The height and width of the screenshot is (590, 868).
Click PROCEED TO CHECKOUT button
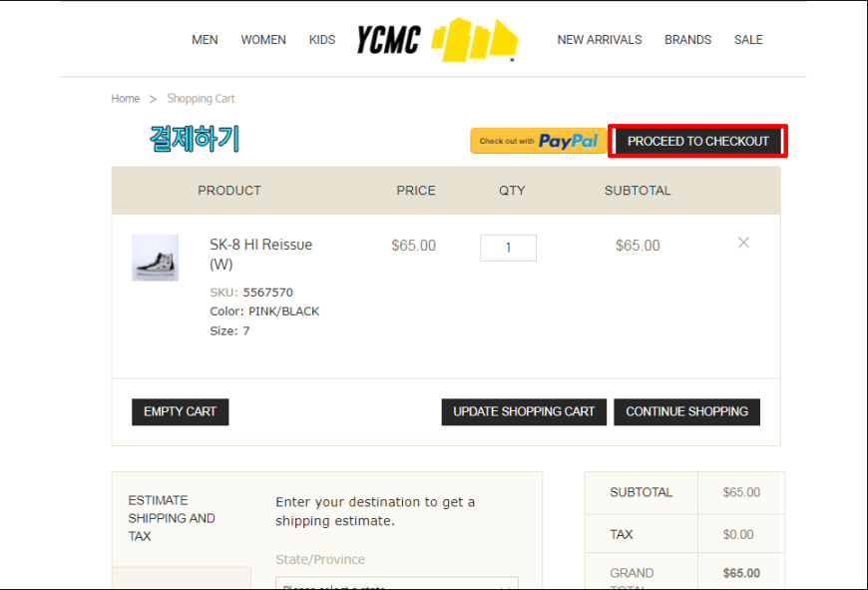[697, 142]
